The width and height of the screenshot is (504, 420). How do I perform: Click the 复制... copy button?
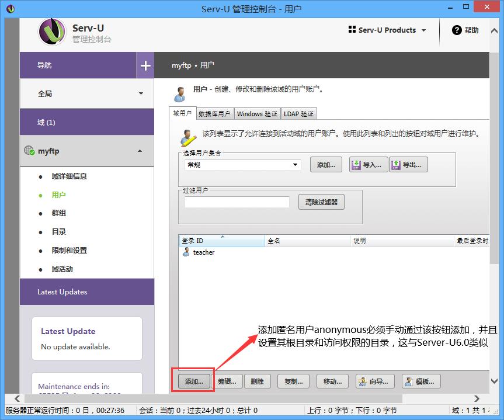coord(293,381)
